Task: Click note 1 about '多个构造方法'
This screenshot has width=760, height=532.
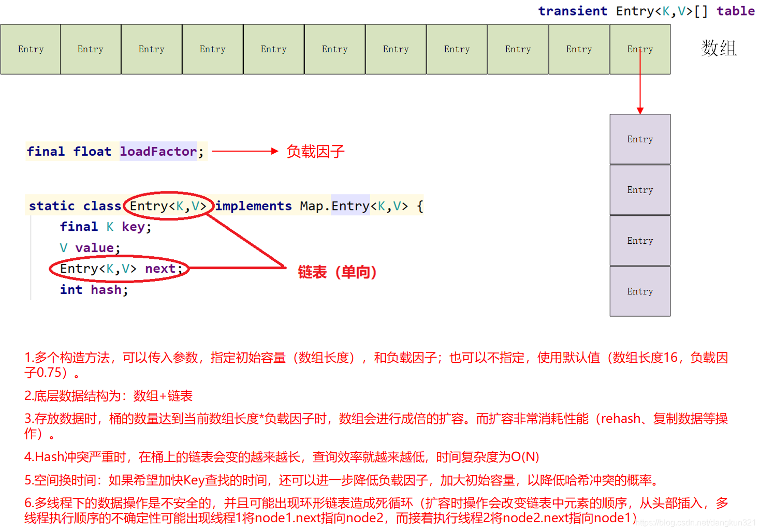Action: (x=376, y=365)
